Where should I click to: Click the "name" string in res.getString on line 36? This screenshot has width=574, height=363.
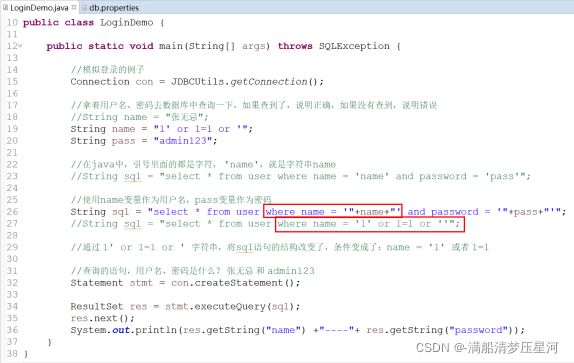point(283,330)
